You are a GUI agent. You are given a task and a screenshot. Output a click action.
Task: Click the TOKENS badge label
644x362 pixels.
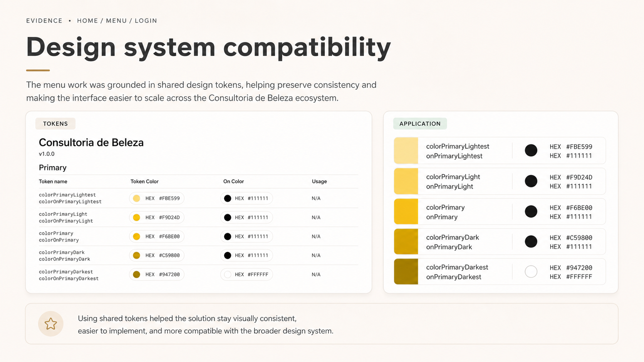(55, 123)
